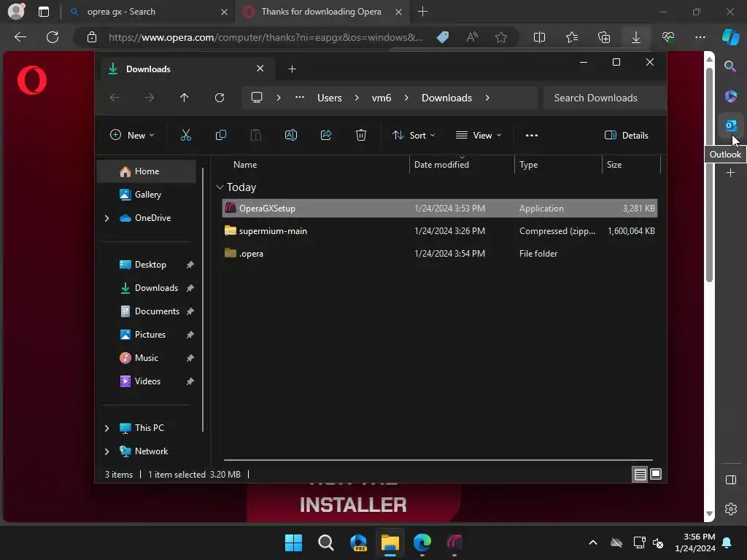Viewport: 747px width, 560px height.
Task: Switch to details list view icon in status bar
Action: 640,474
